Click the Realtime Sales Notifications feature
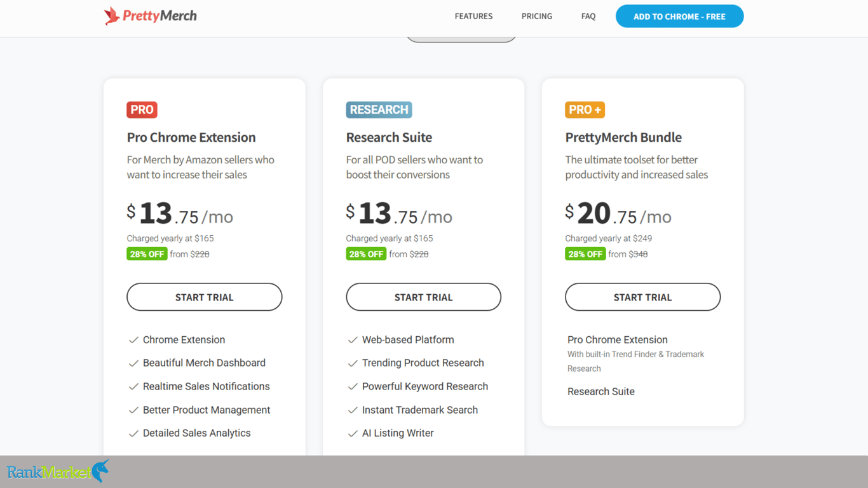The image size is (868, 488). point(207,386)
